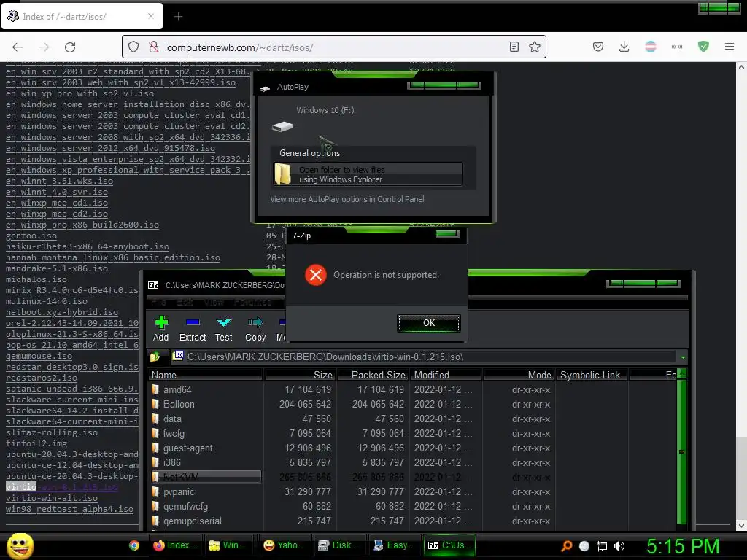The width and height of the screenshot is (747, 560).
Task: Toggle Reader View in the address bar
Action: pyautogui.click(x=514, y=47)
